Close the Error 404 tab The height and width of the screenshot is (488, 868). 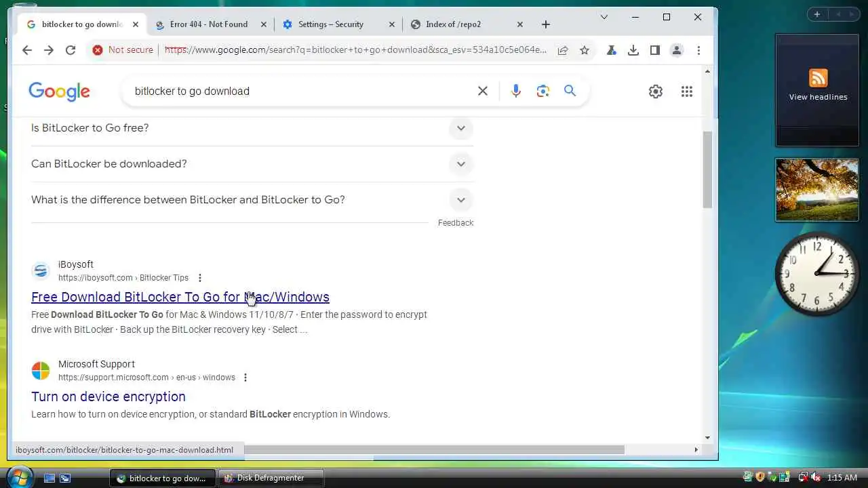click(x=264, y=24)
